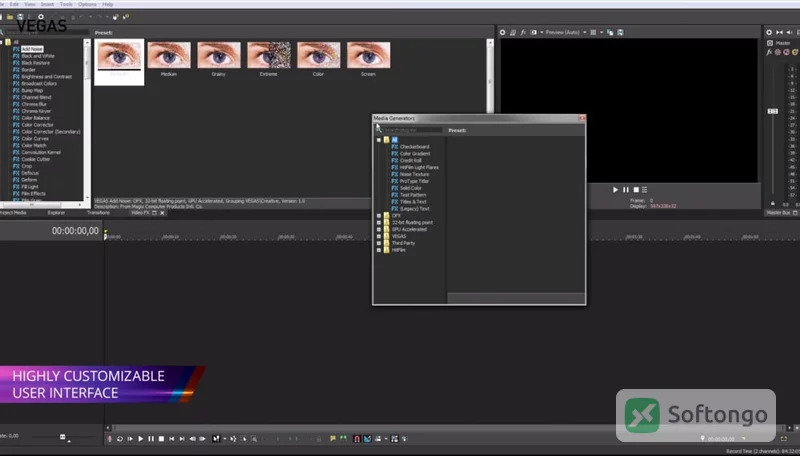The height and width of the screenshot is (456, 800).
Task: Click Stop in video preview window
Action: [636, 190]
